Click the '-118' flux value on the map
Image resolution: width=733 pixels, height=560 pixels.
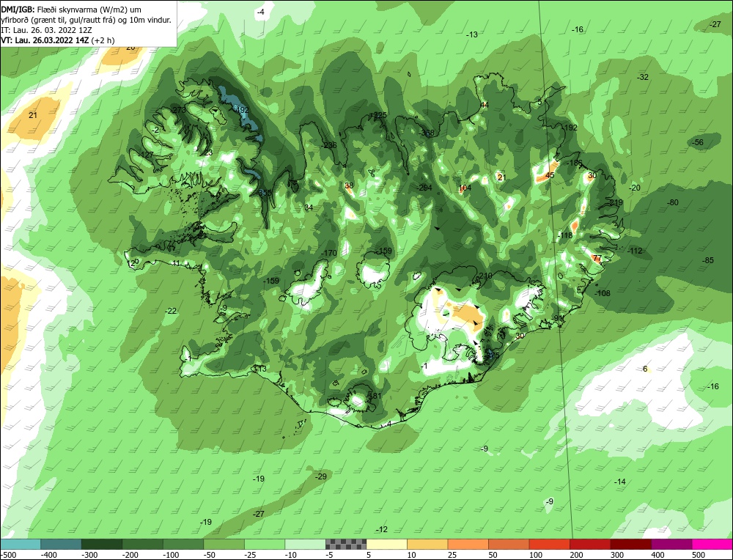point(565,235)
